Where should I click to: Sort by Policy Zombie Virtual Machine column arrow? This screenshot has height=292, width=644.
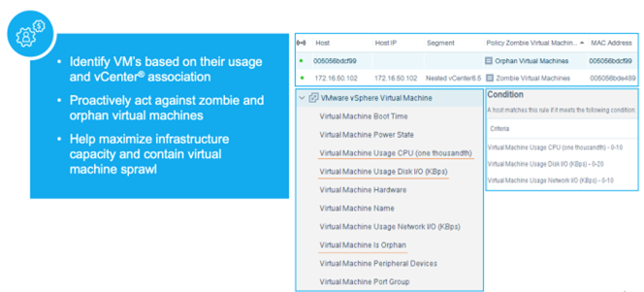[x=582, y=43]
